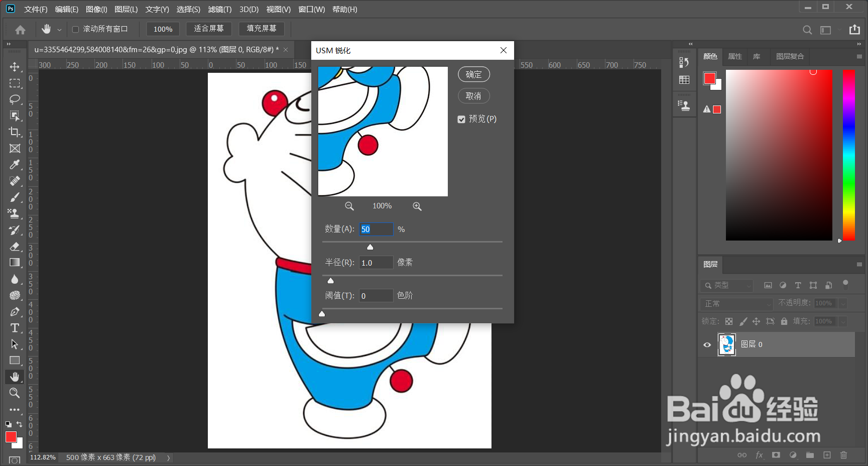Screen dimensions: 868x466
Task: Click the 适合屏幕 button
Action: [209, 29]
